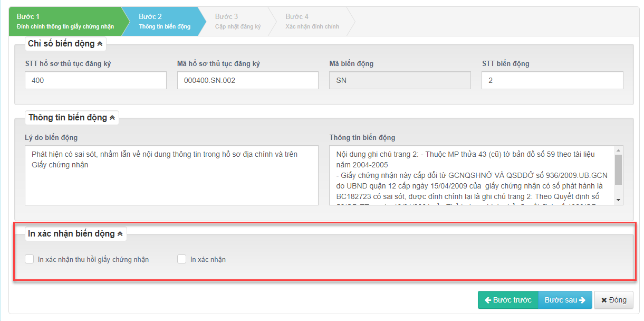The width and height of the screenshot is (644, 321).
Task: Click the scrollbar down arrow in Thông tin biến động
Action: (x=619, y=201)
